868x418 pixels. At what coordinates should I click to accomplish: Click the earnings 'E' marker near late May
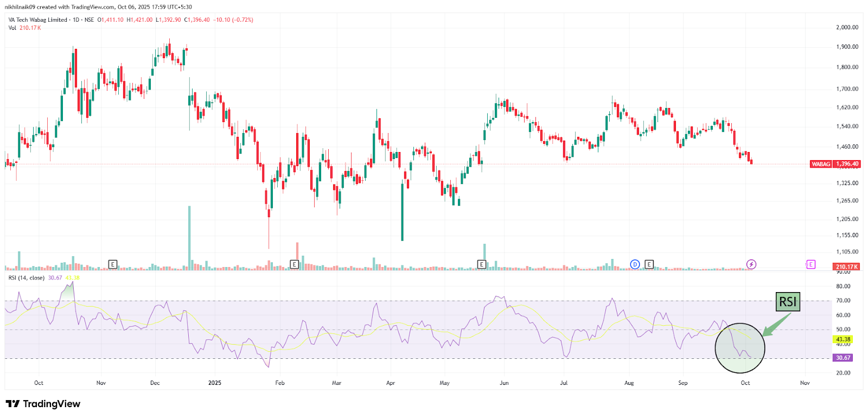(x=481, y=264)
